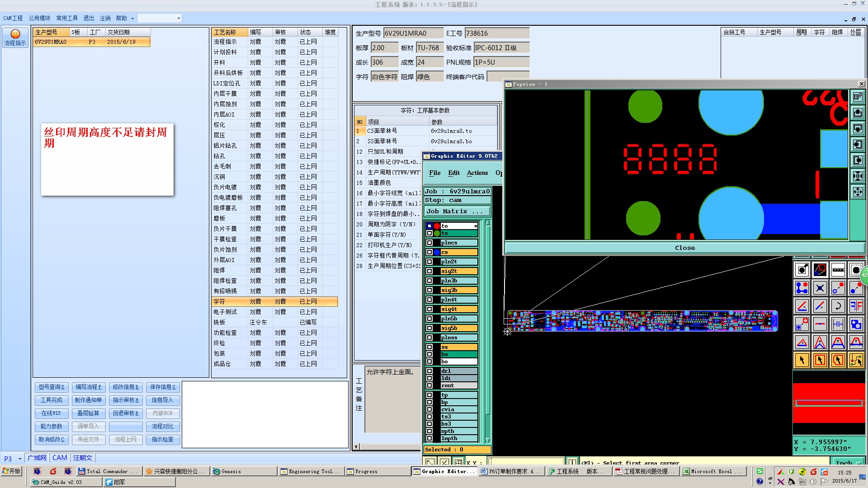Click the delete feature X tool icon

(820, 288)
